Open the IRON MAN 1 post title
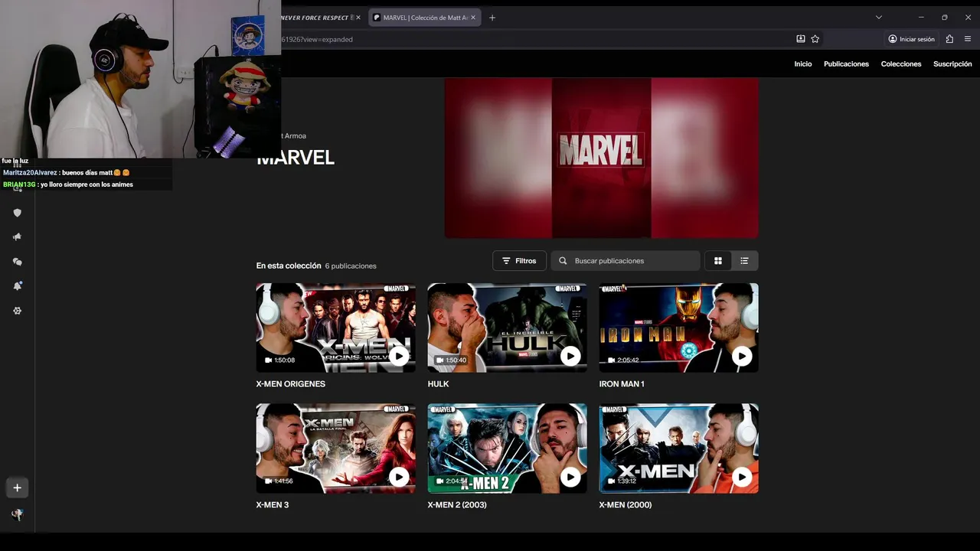The image size is (980, 551). click(x=622, y=384)
